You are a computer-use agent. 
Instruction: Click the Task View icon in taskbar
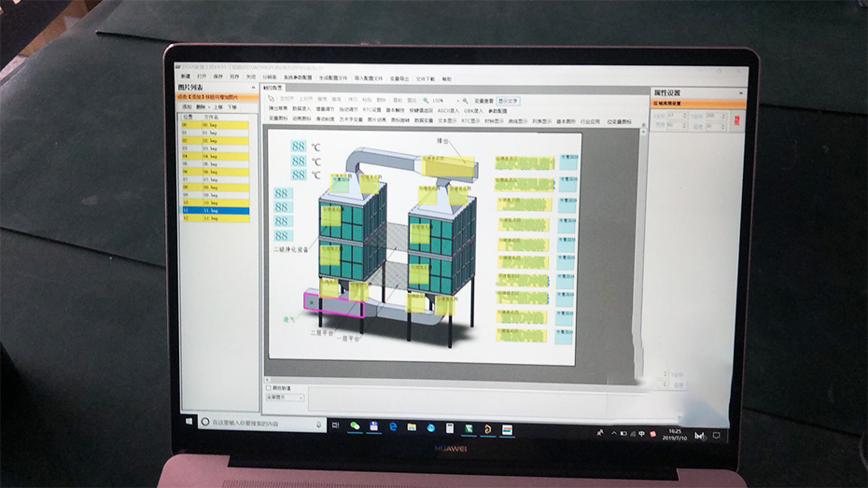pyautogui.click(x=335, y=425)
